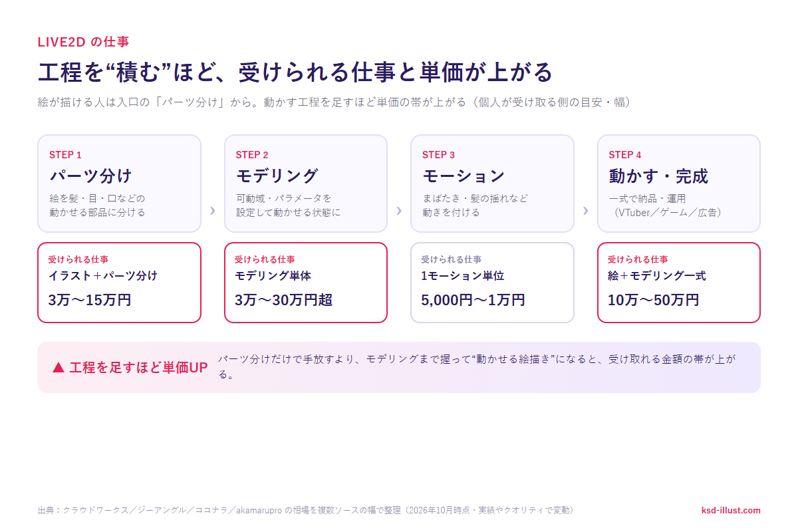798x532 pixels.
Task: Click the main title '工程を"積む"ほど、受けられる仕事と単価が上がる'
Action: (295, 71)
